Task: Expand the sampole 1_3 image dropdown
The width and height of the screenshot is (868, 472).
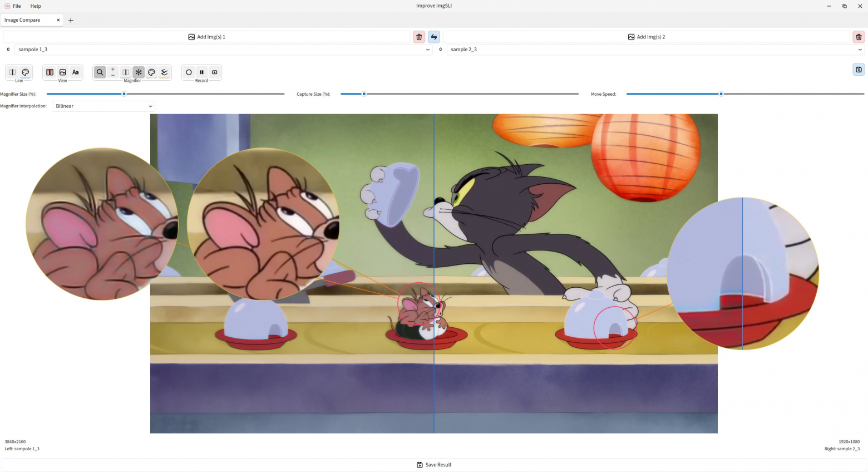Action: (x=223, y=50)
